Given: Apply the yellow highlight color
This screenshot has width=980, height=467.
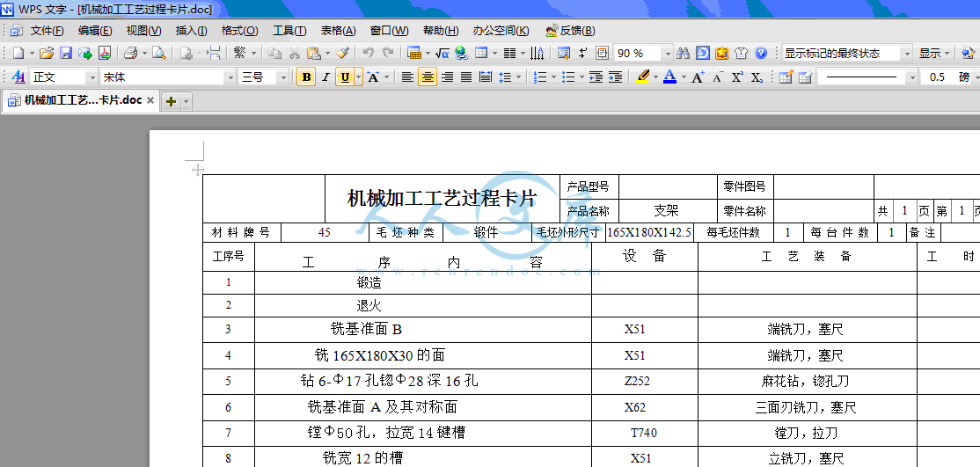Looking at the screenshot, I should [x=642, y=77].
